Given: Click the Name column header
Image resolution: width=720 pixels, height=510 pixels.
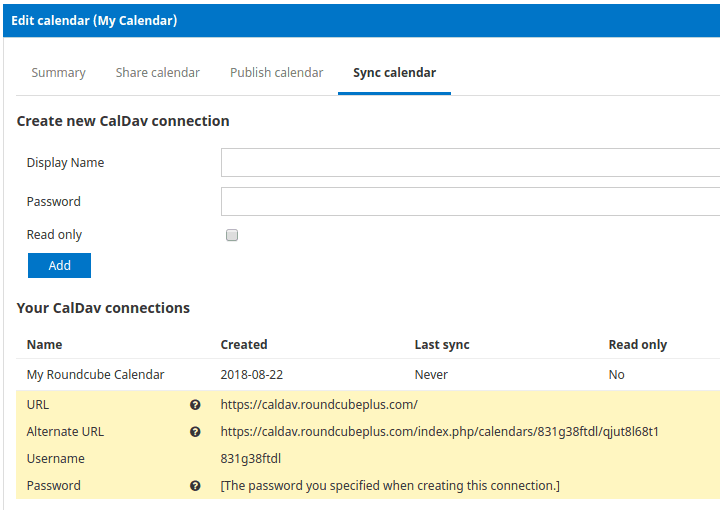Looking at the screenshot, I should pos(45,345).
